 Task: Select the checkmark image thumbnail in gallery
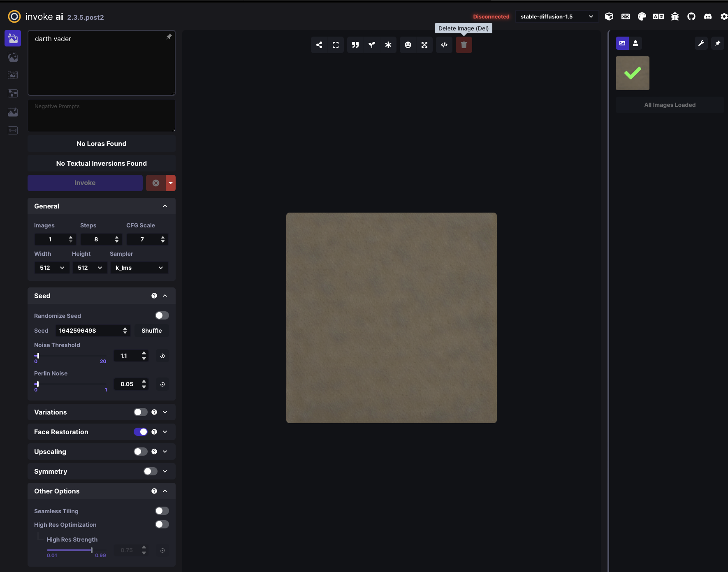(632, 73)
